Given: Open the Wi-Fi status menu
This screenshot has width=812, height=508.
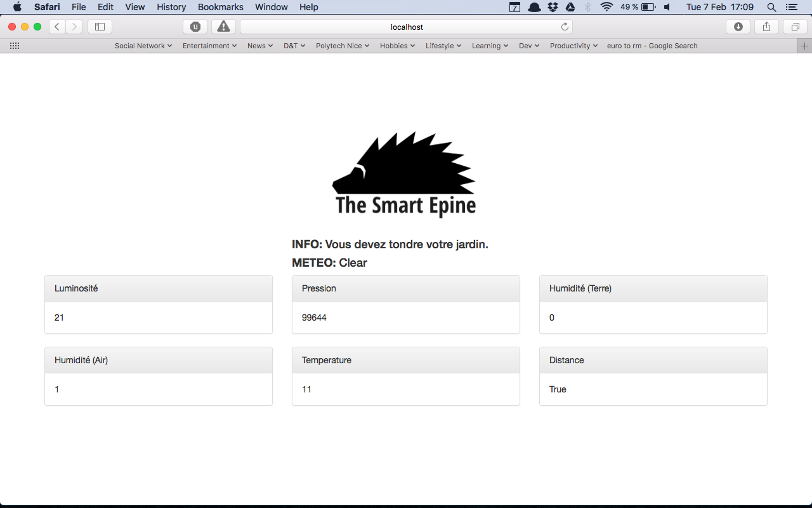Looking at the screenshot, I should click(607, 7).
